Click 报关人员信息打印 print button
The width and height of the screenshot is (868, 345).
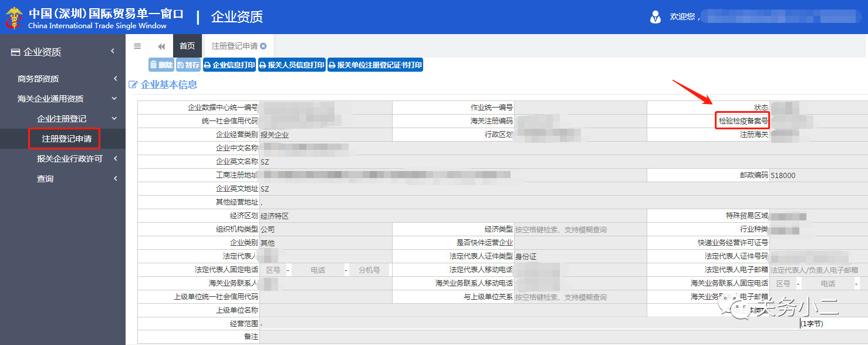coord(292,65)
